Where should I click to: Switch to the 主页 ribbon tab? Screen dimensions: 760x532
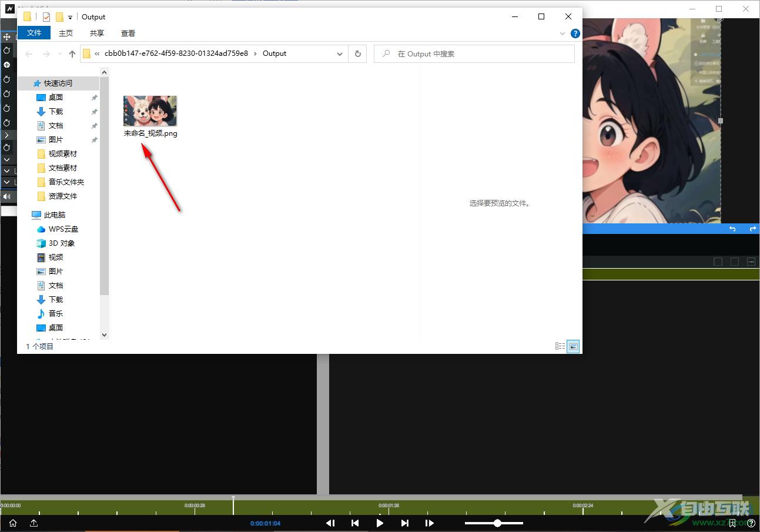click(x=66, y=34)
